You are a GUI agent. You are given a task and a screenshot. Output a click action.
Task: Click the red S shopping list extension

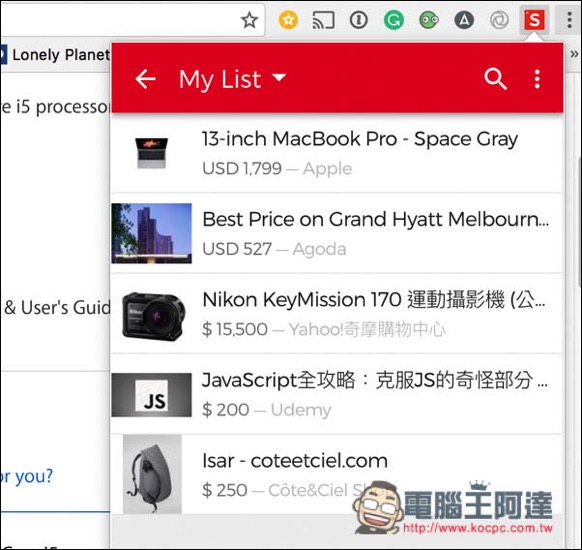pyautogui.click(x=534, y=20)
